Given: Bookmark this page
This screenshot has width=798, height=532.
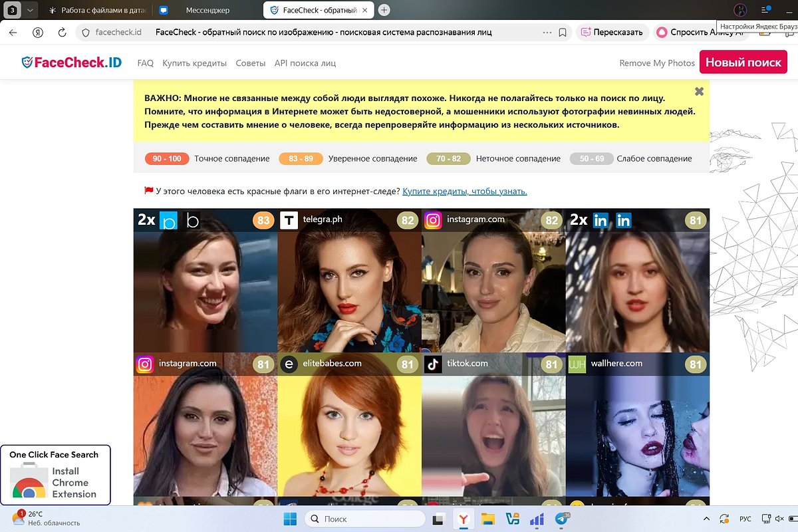Looking at the screenshot, I should pyautogui.click(x=563, y=32).
